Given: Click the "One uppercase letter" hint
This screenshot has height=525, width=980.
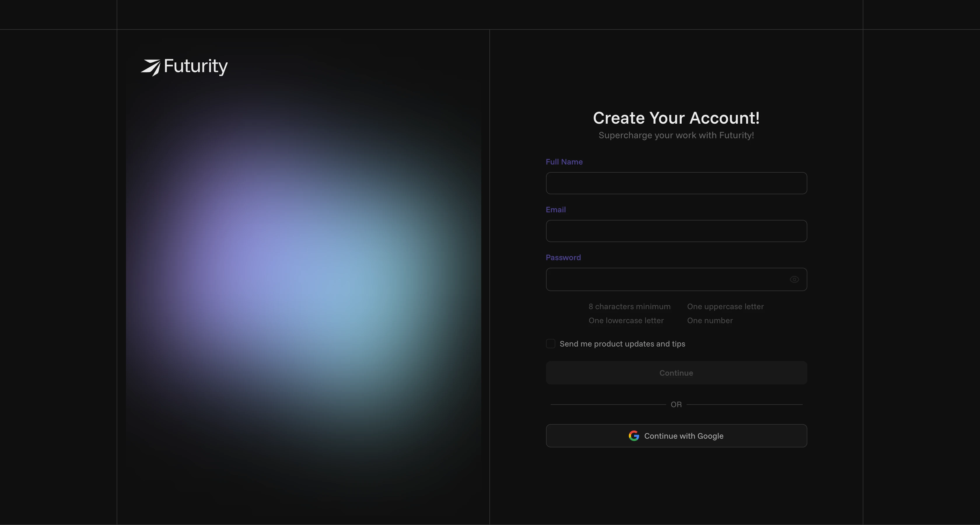Looking at the screenshot, I should click(725, 306).
